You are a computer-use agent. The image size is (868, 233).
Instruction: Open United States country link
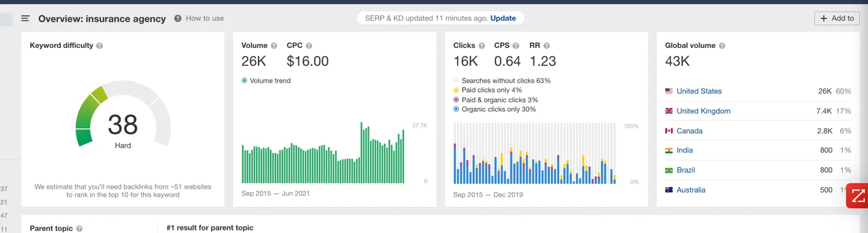699,91
